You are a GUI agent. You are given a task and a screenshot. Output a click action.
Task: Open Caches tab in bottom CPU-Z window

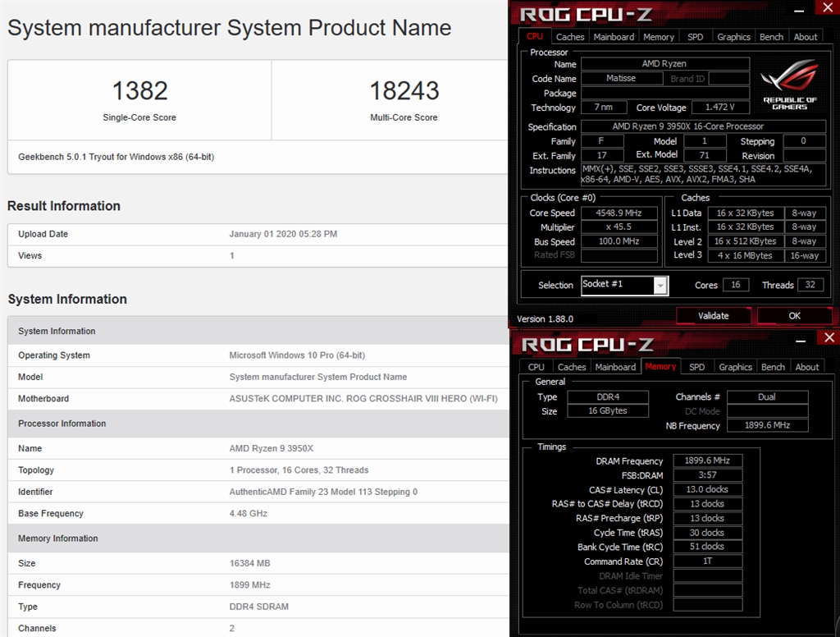pos(572,367)
